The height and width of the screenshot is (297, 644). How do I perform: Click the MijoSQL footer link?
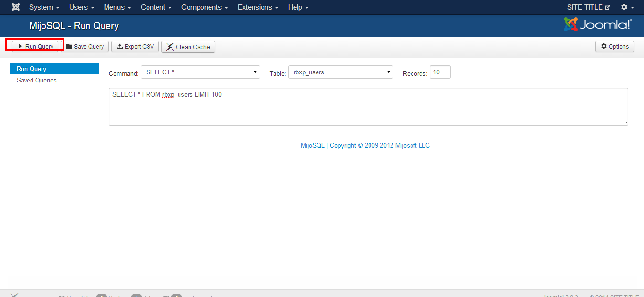point(313,145)
